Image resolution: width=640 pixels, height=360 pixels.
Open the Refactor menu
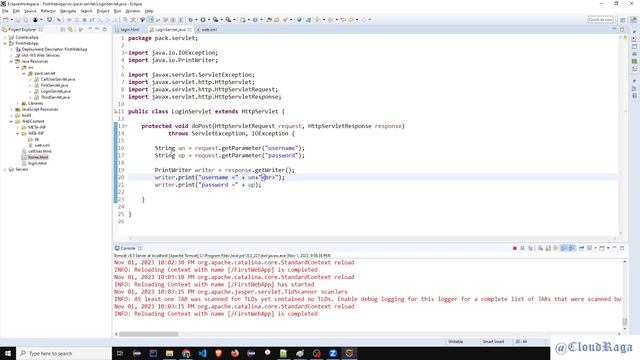[48, 11]
